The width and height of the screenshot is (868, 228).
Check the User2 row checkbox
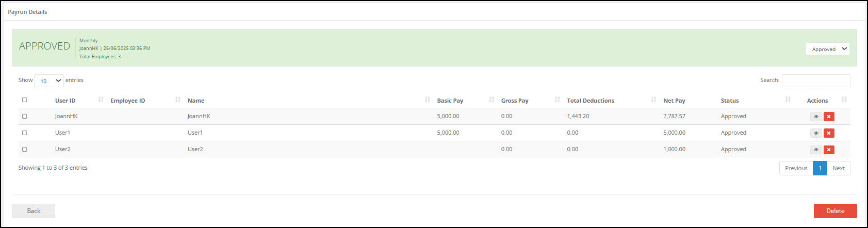point(24,150)
